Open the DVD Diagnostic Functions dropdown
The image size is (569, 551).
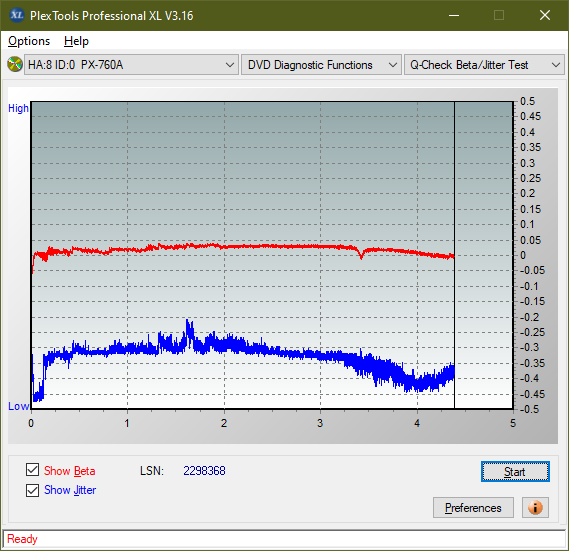pyautogui.click(x=321, y=65)
